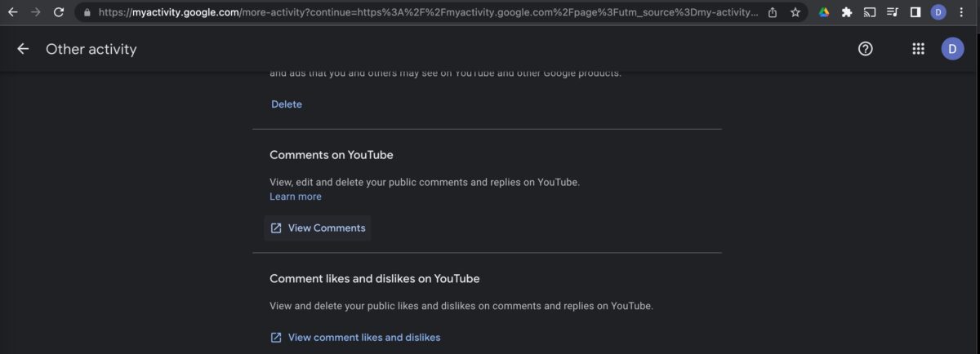Share this page using the share icon

pyautogui.click(x=772, y=12)
